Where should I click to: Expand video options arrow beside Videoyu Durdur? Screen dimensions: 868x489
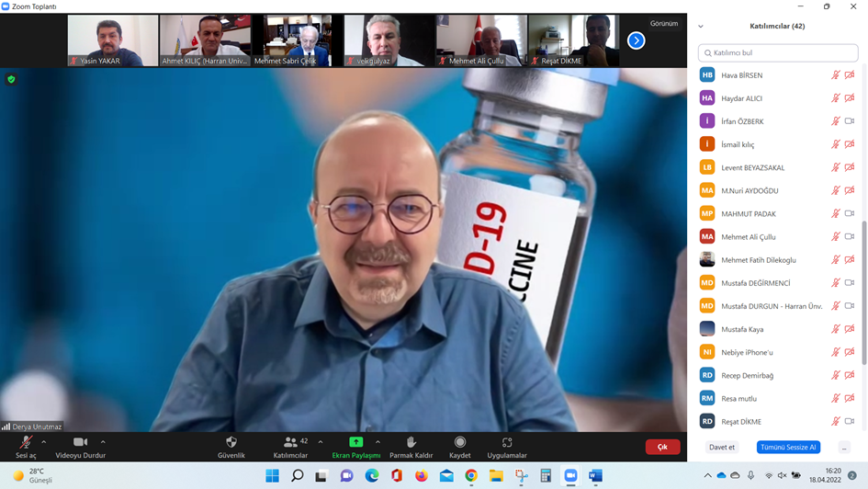pyautogui.click(x=103, y=442)
